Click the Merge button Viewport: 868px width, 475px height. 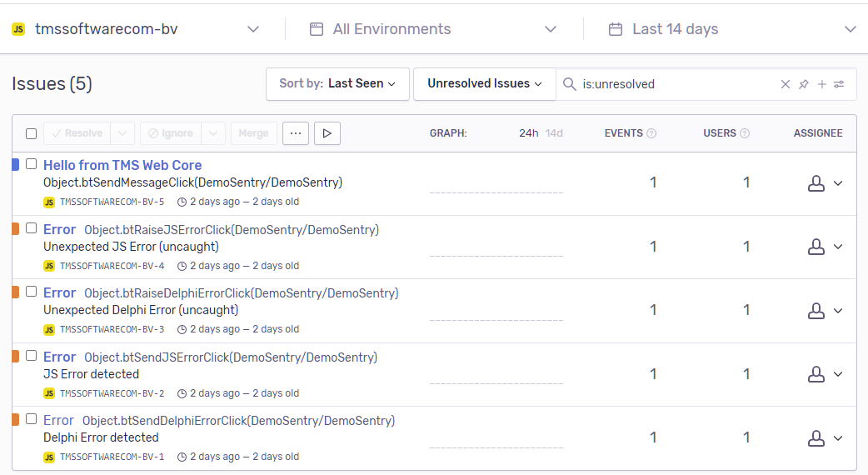pos(253,133)
